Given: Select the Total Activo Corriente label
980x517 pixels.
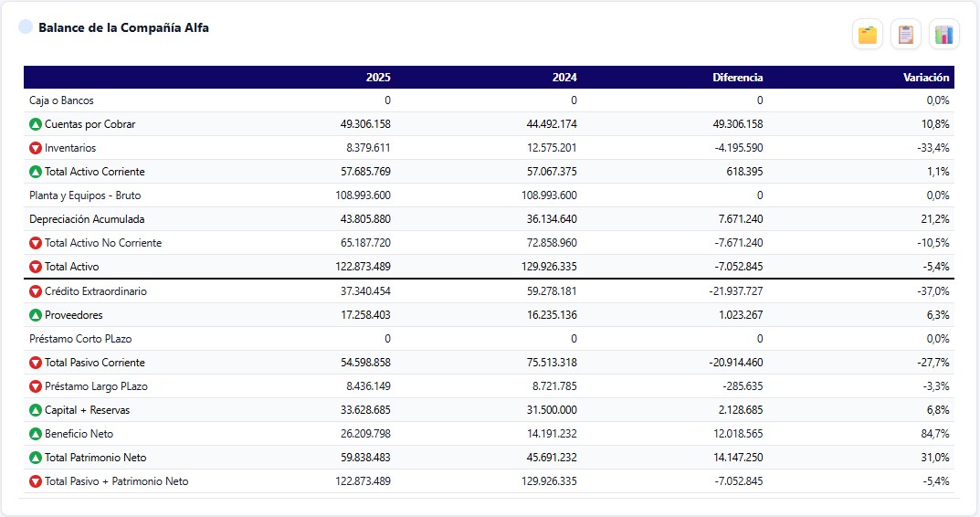Looking at the screenshot, I should (x=95, y=172).
